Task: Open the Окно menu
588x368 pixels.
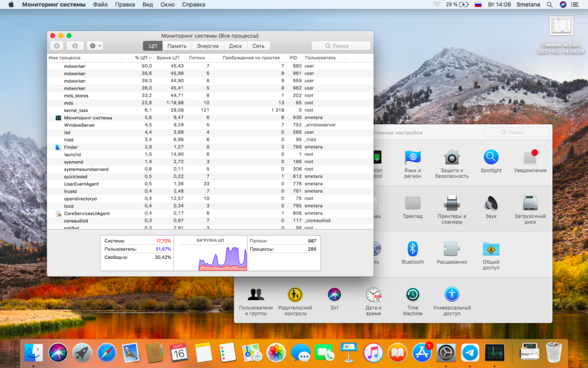Action: [167, 5]
